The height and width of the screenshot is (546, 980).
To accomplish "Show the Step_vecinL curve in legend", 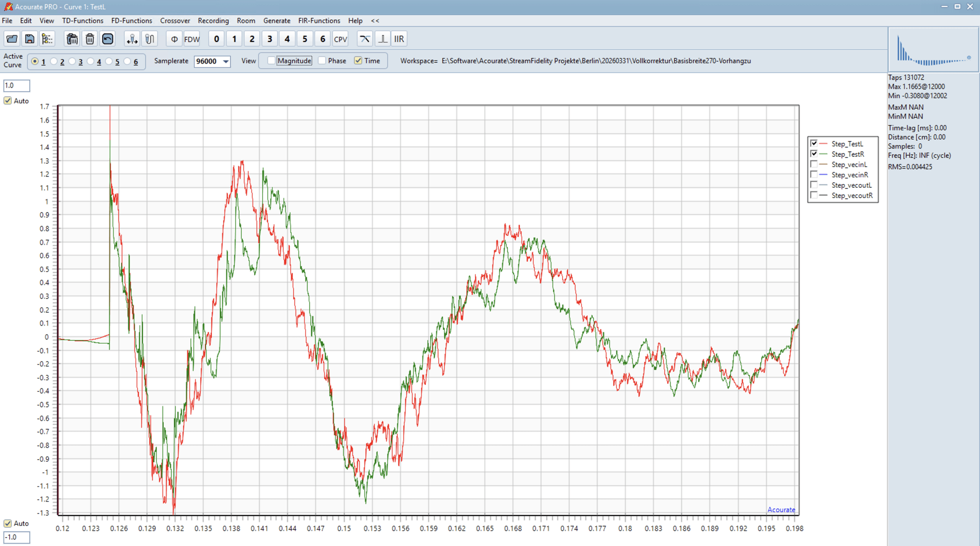I will [814, 165].
